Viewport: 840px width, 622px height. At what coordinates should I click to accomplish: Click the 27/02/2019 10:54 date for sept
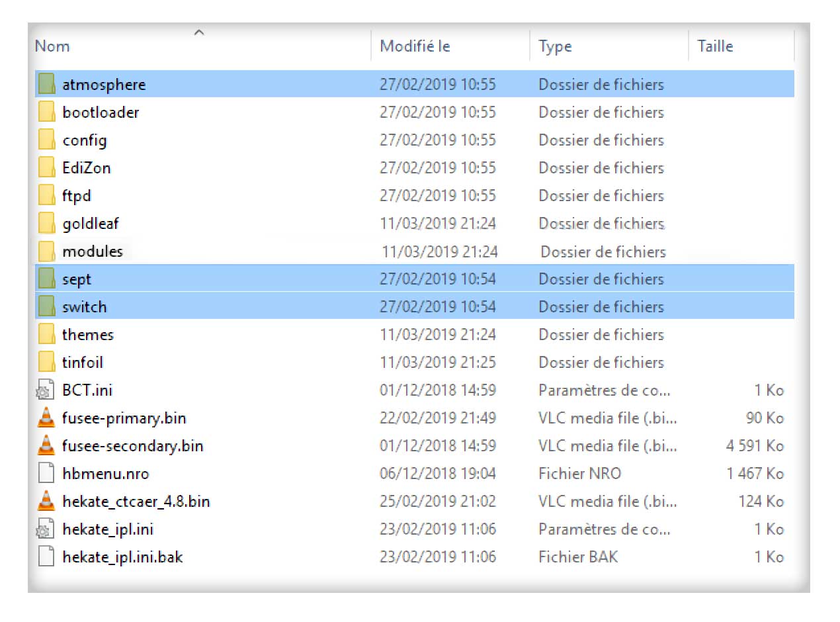pos(438,279)
